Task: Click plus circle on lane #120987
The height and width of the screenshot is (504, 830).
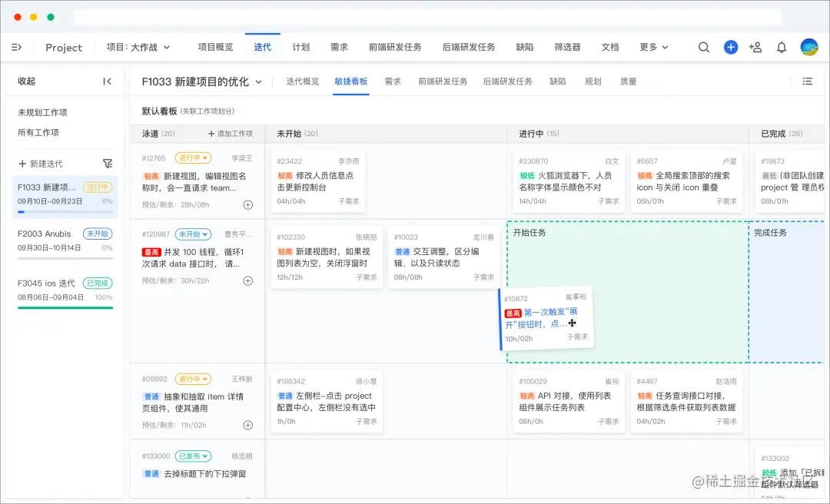Action: (247, 280)
